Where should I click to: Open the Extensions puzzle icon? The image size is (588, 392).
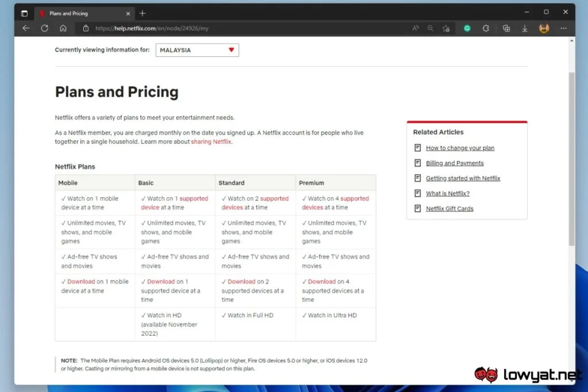point(486,28)
